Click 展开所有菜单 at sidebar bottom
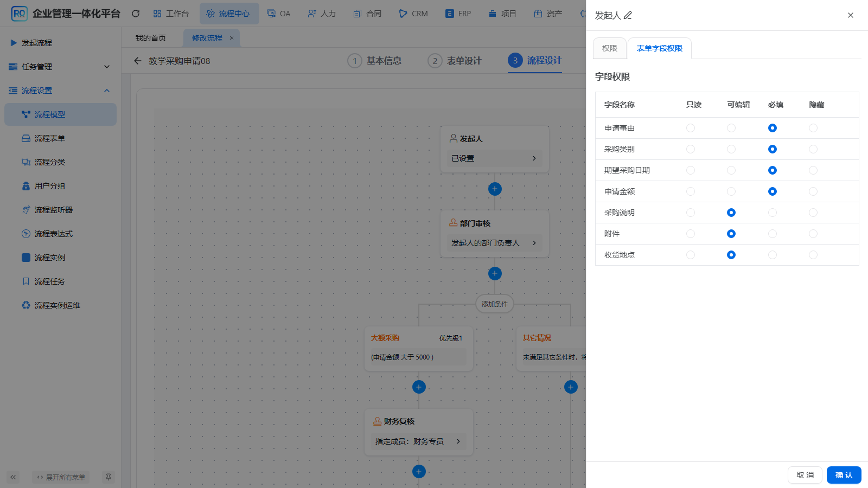This screenshot has width=868, height=488. (61, 477)
